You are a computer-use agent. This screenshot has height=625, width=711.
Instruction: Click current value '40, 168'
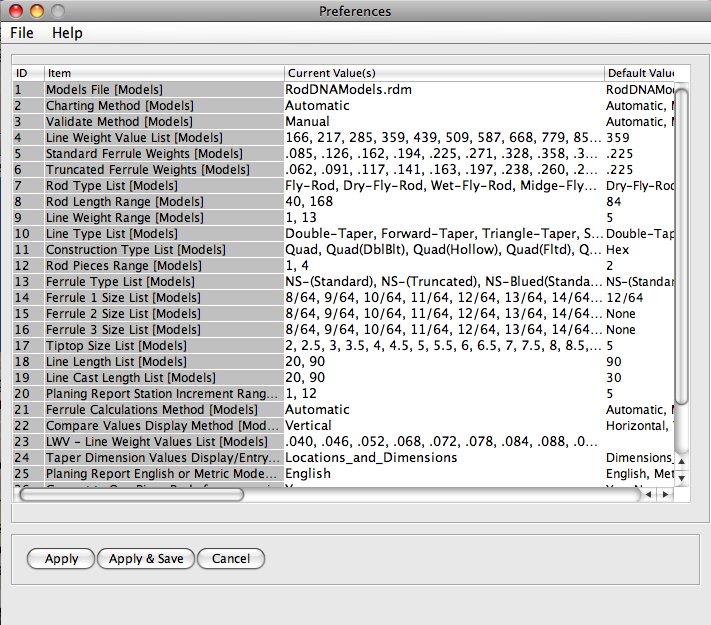(x=444, y=201)
